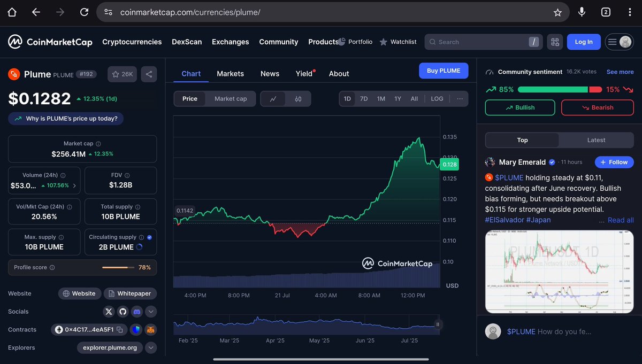Switch to the Chart tab
The width and height of the screenshot is (642, 364).
pos(191,74)
